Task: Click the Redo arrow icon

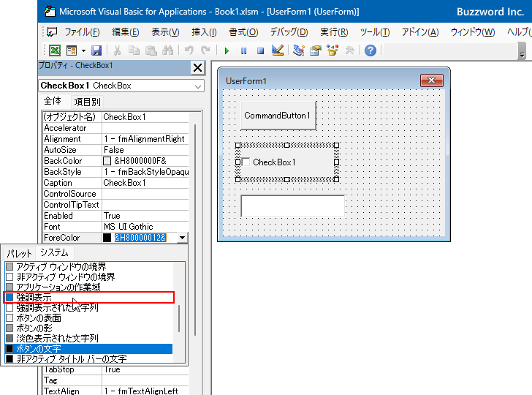Action: tap(205, 50)
